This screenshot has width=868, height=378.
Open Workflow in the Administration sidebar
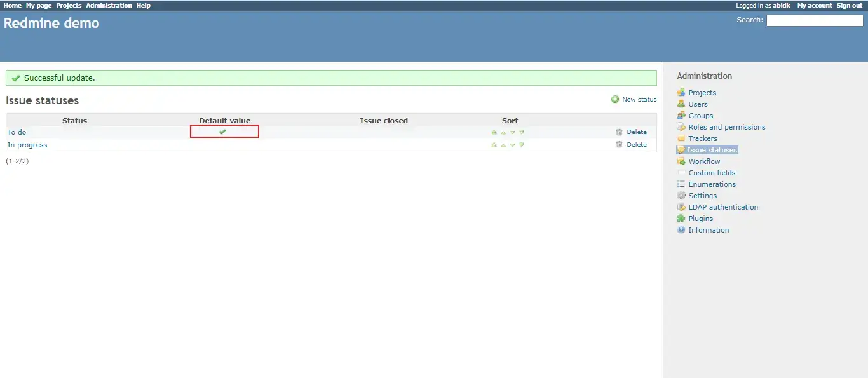coord(704,161)
